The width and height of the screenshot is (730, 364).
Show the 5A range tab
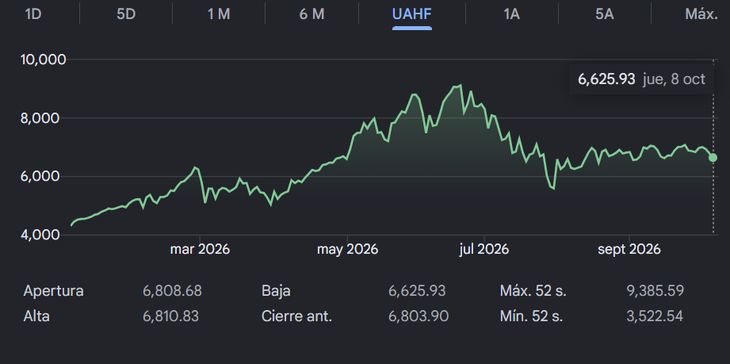click(604, 14)
